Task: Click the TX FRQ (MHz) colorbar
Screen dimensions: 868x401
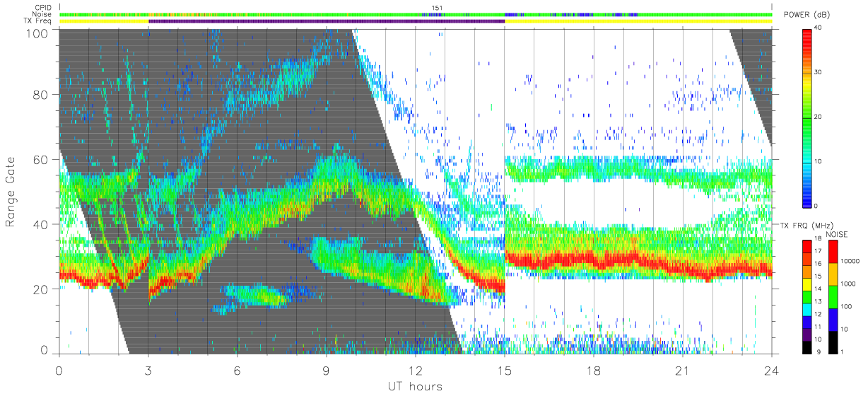Action: click(x=807, y=296)
